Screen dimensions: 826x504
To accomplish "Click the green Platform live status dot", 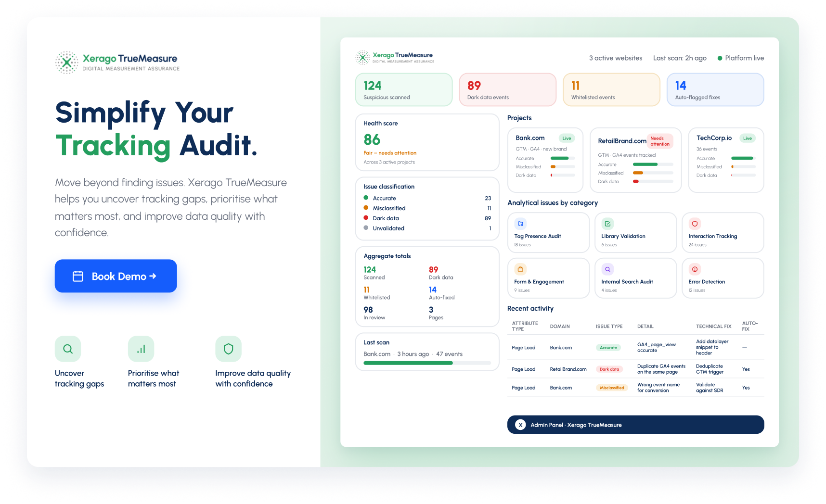I will coord(720,58).
